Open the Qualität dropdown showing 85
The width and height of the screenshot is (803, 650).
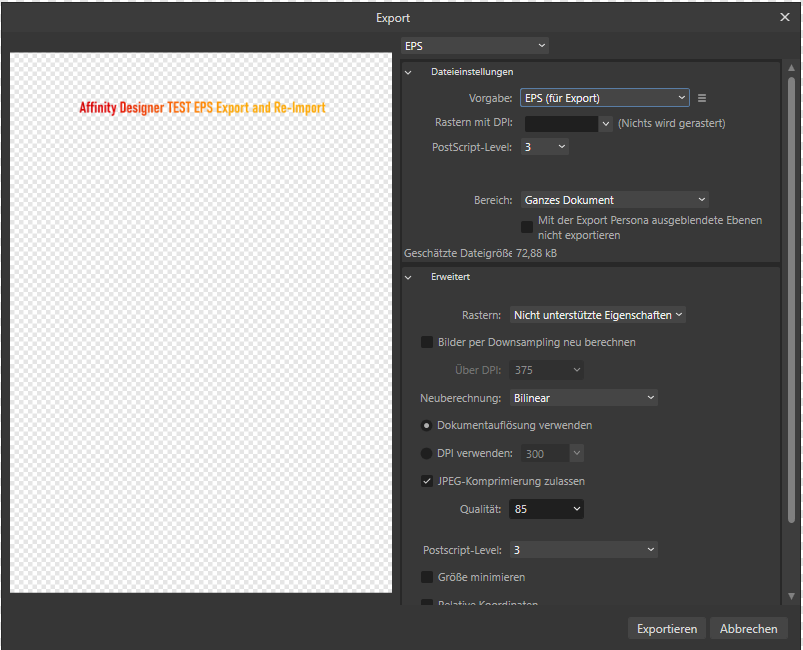pyautogui.click(x=546, y=509)
